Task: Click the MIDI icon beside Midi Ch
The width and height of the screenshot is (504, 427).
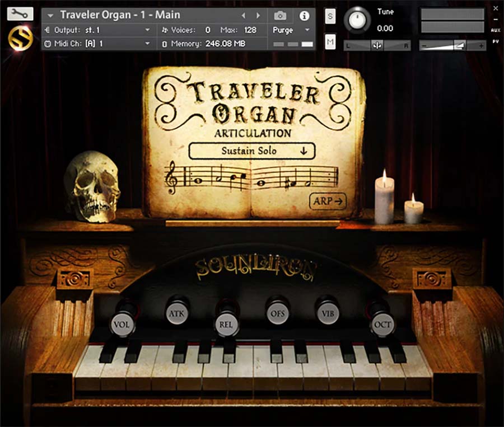Action: 48,44
